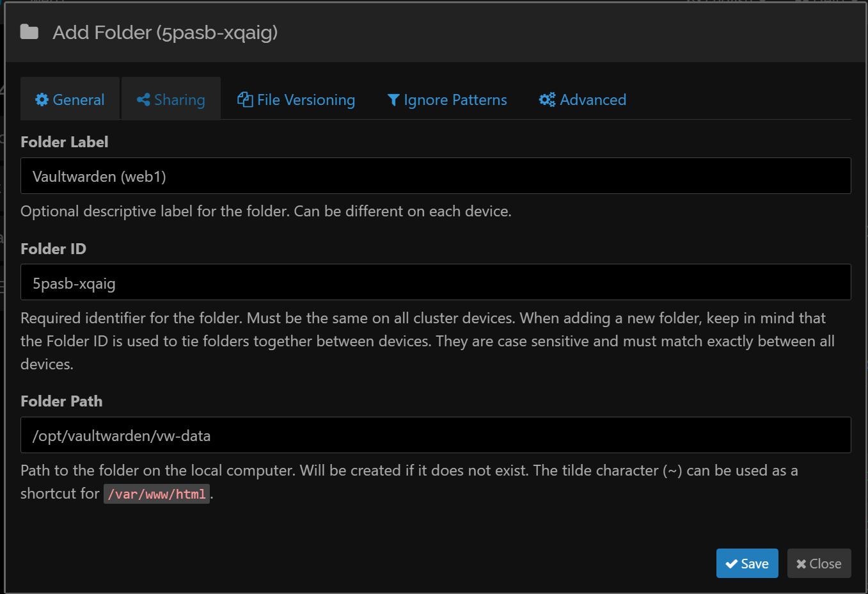Click the share icon on Sharing tab
868x594 pixels.
(x=143, y=100)
